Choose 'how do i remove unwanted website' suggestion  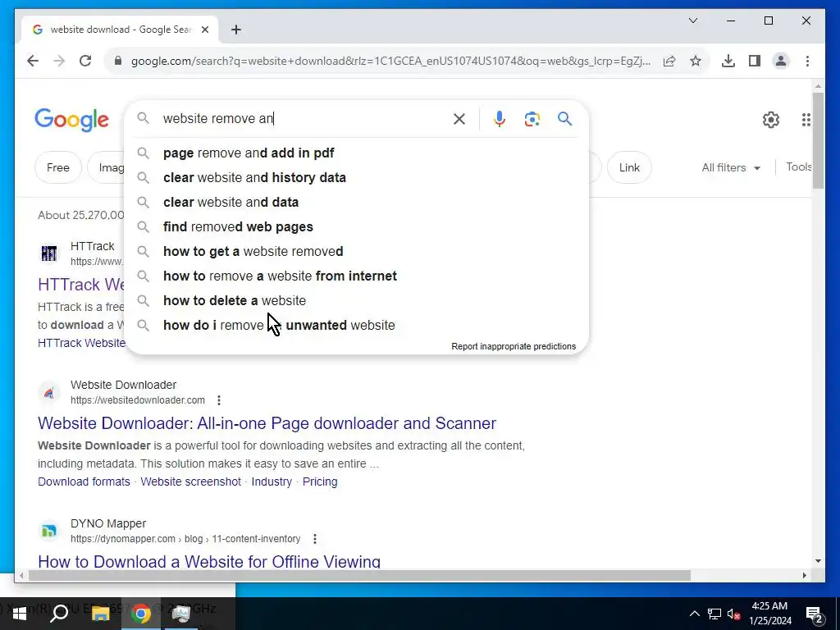(x=356, y=326)
